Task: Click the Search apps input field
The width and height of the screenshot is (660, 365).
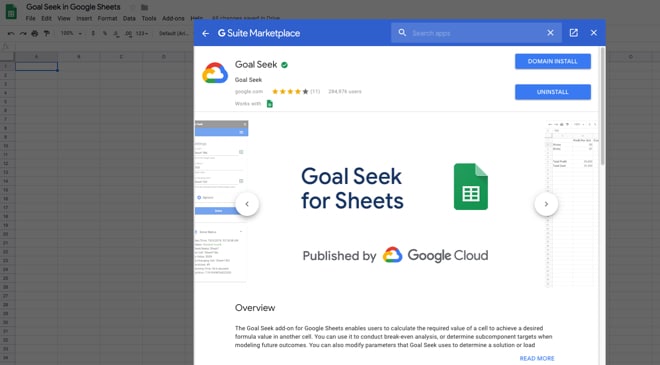Action: [476, 33]
